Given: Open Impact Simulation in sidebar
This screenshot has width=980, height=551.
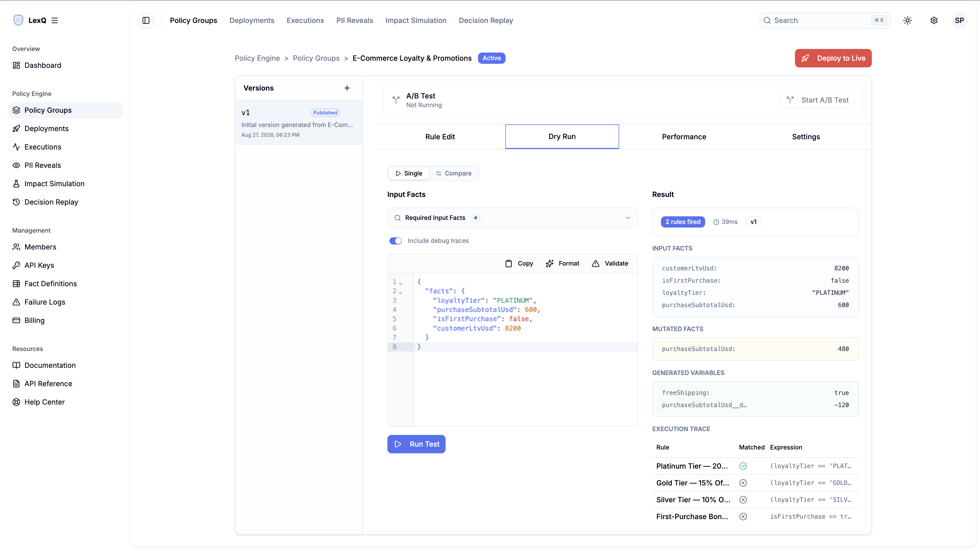Looking at the screenshot, I should point(65,184).
